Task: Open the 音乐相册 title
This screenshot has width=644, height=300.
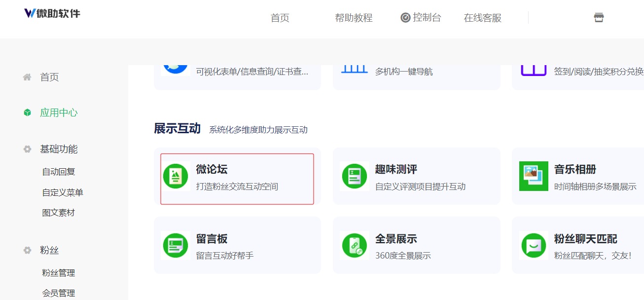Action: click(575, 169)
